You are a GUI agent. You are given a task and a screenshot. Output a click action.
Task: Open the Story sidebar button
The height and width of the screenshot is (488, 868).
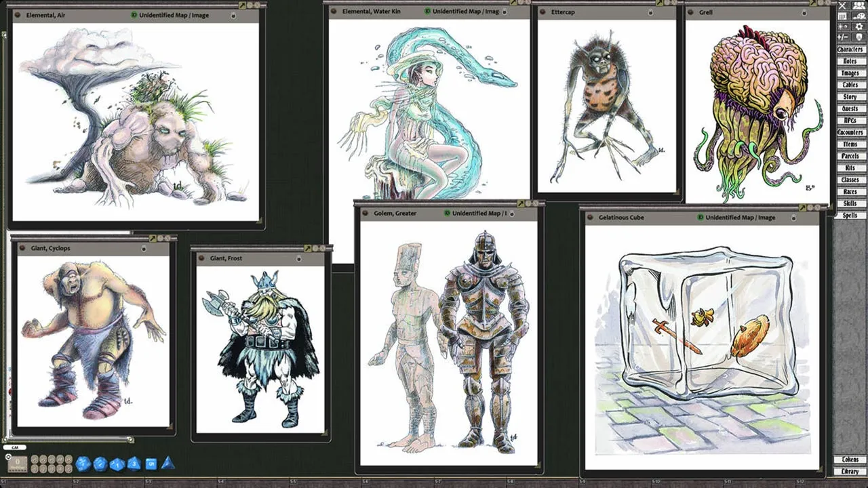pos(850,97)
